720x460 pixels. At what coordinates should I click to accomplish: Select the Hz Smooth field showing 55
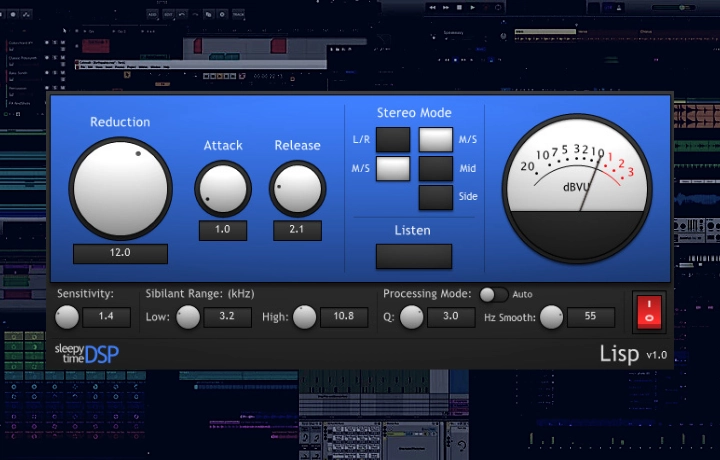coord(591,317)
